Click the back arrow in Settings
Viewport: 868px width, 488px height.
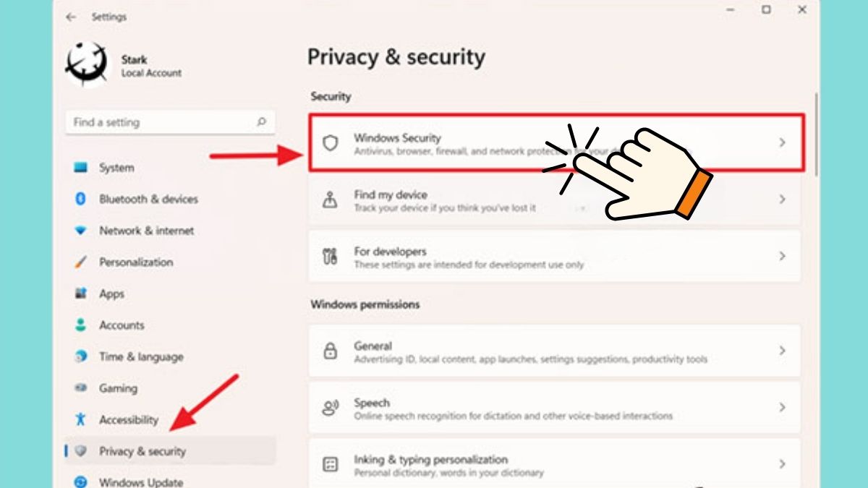coord(70,16)
